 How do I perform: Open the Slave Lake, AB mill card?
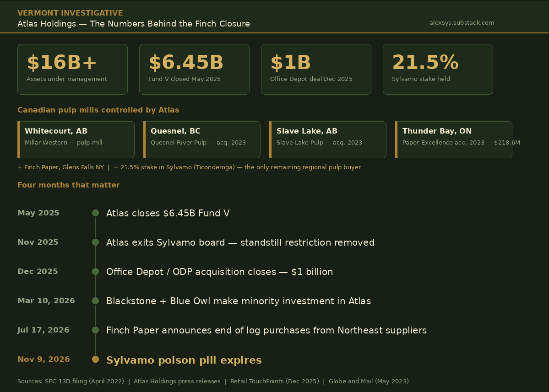click(328, 140)
